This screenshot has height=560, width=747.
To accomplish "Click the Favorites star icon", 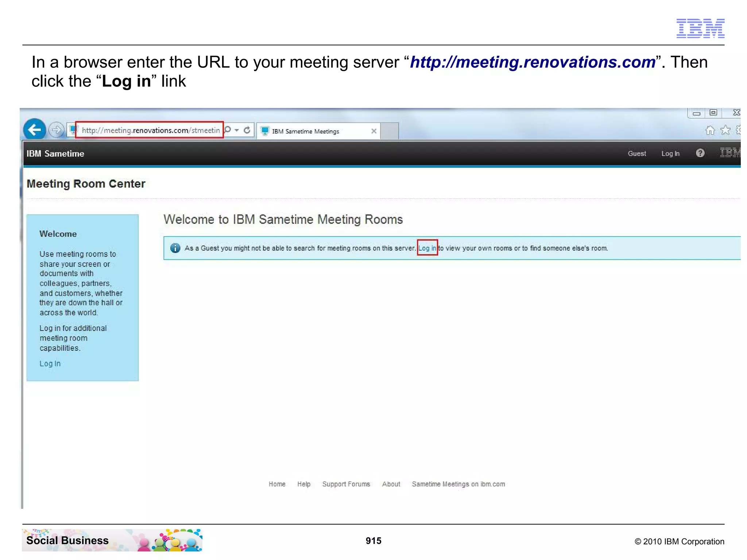I will 725,130.
